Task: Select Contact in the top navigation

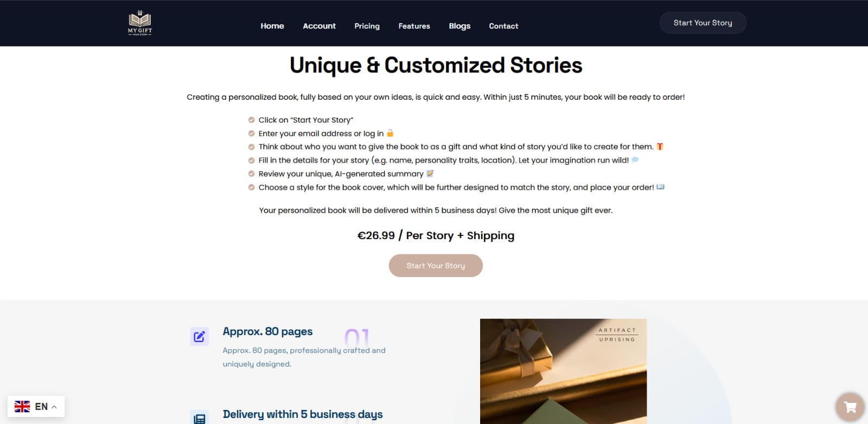Action: pos(503,26)
